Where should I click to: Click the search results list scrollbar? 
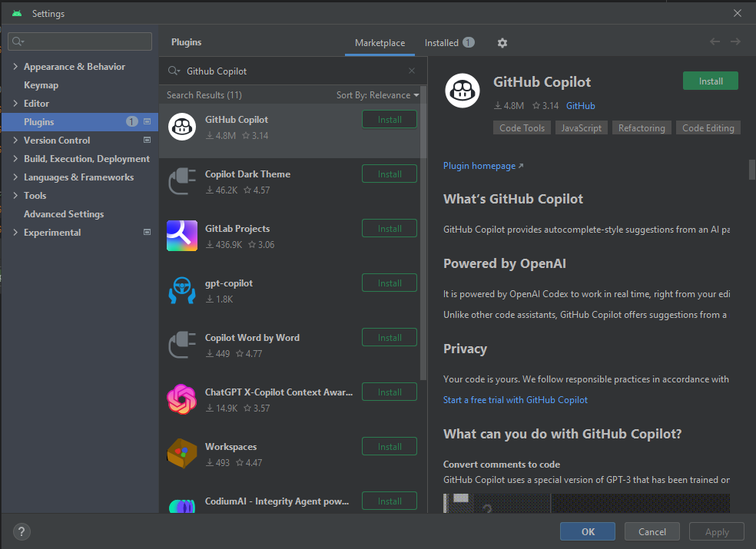point(423,233)
